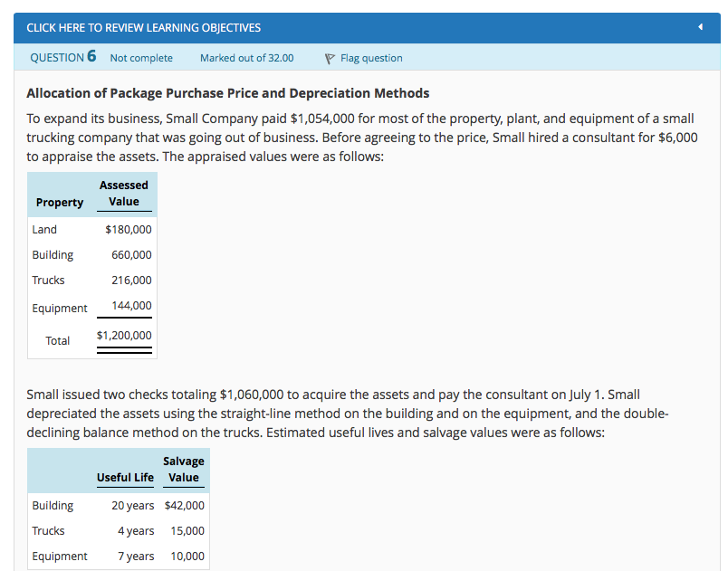
Task: Click the Useful Life column header
Action: pos(125,477)
